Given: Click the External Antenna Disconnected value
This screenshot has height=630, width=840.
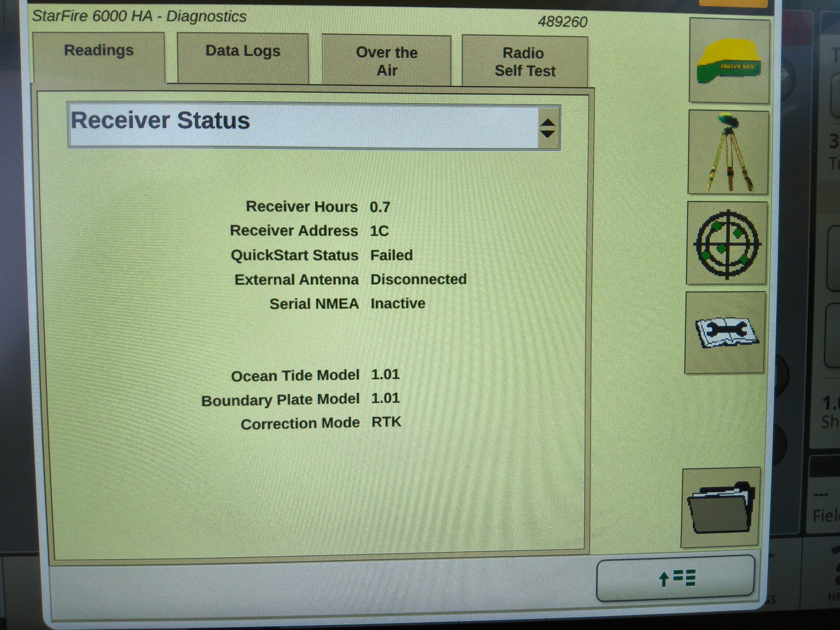Looking at the screenshot, I should click(x=419, y=279).
